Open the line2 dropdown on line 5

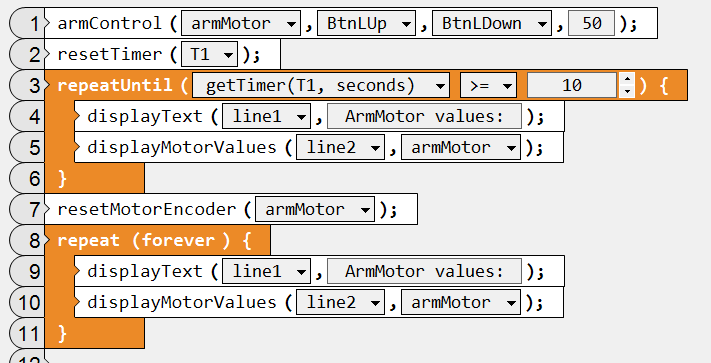pos(340,147)
